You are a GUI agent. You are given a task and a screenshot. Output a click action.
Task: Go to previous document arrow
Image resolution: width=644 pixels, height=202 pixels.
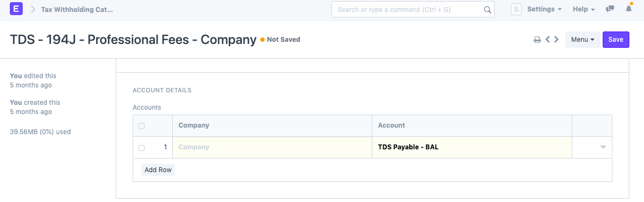point(547,40)
